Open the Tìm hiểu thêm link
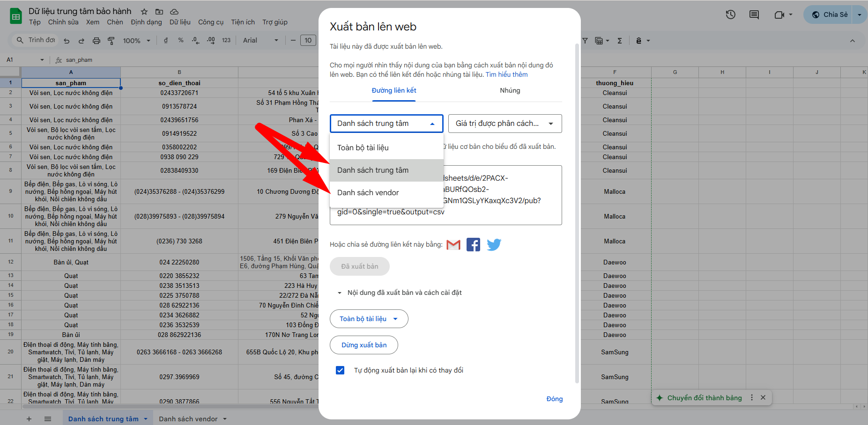 tap(506, 74)
